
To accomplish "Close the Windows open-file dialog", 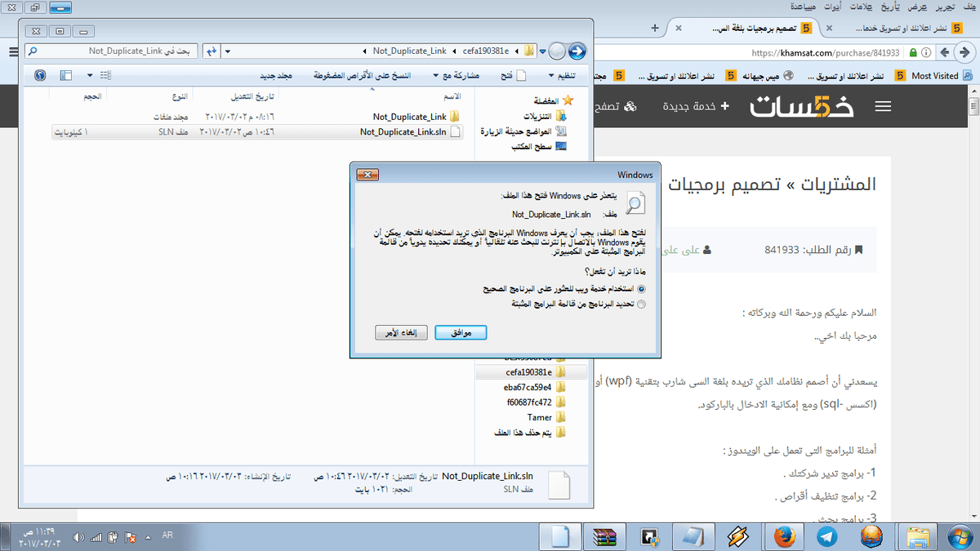I will pyautogui.click(x=367, y=175).
